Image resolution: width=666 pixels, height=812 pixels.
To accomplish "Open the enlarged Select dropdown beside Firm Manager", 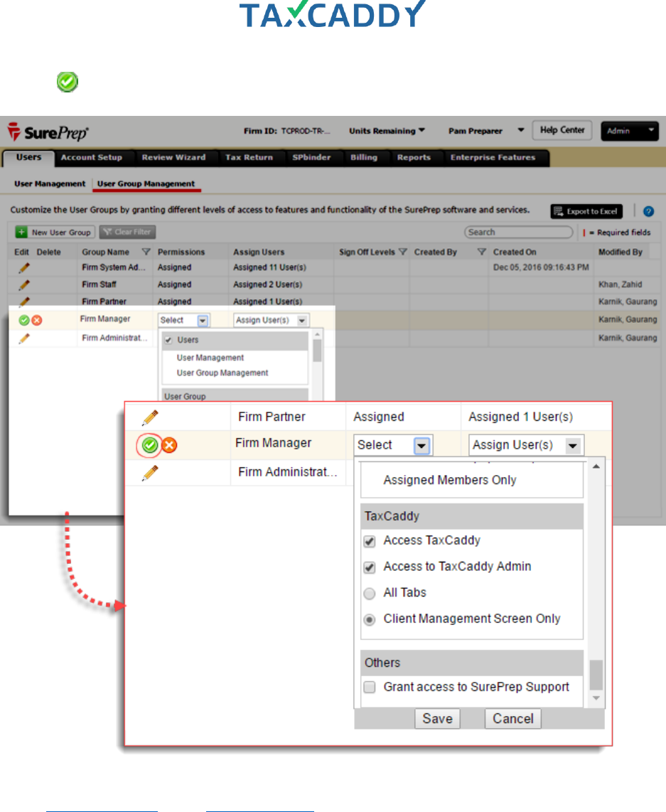I will [393, 445].
